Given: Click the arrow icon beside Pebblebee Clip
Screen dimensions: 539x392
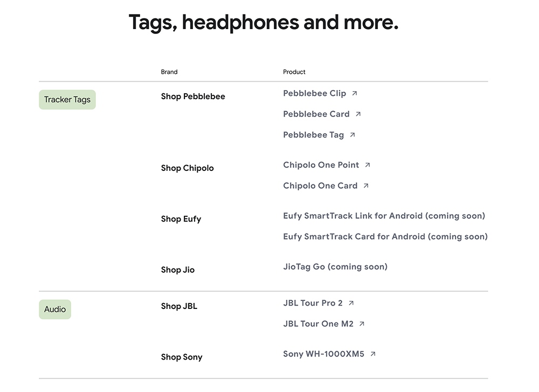Looking at the screenshot, I should coord(355,93).
